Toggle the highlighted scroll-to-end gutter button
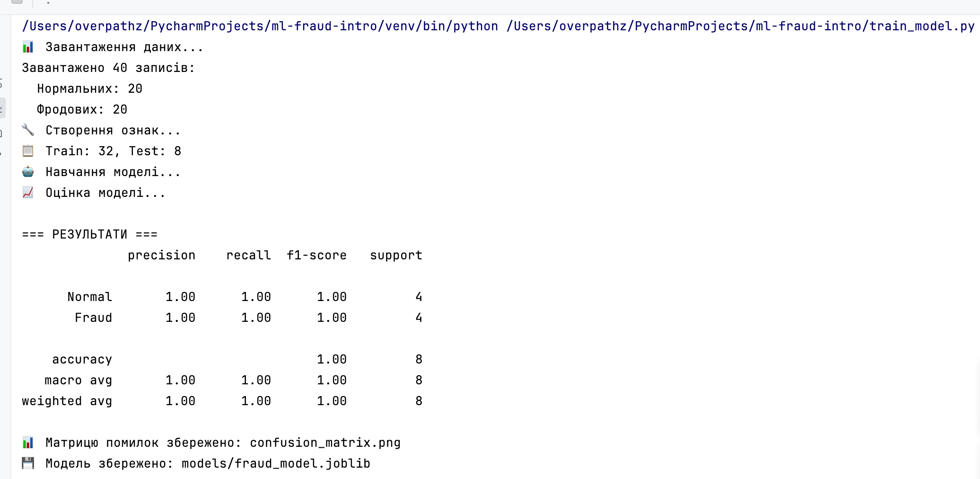 [x=2, y=108]
